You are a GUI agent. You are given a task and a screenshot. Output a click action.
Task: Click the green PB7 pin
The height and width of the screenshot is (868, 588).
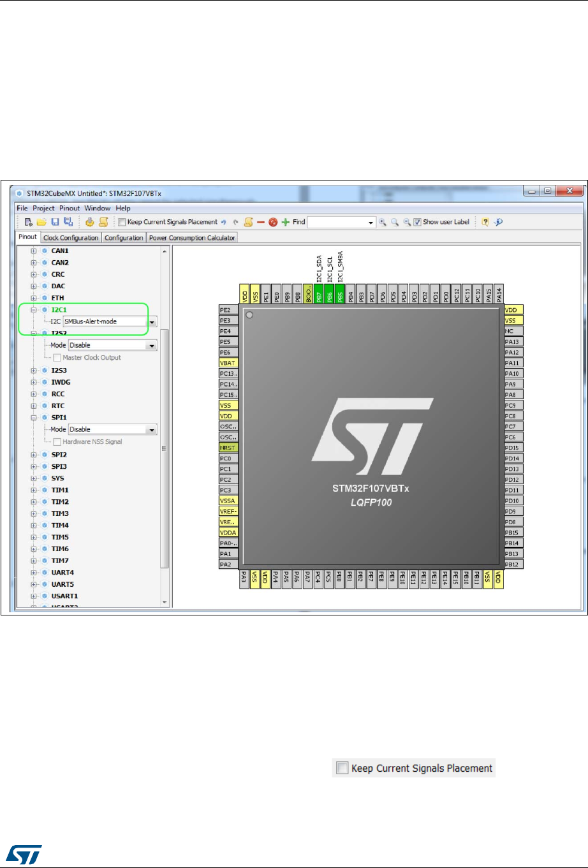tap(319, 293)
